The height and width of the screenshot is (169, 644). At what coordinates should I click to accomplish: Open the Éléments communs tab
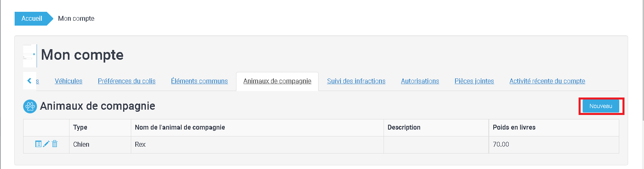pos(199,81)
